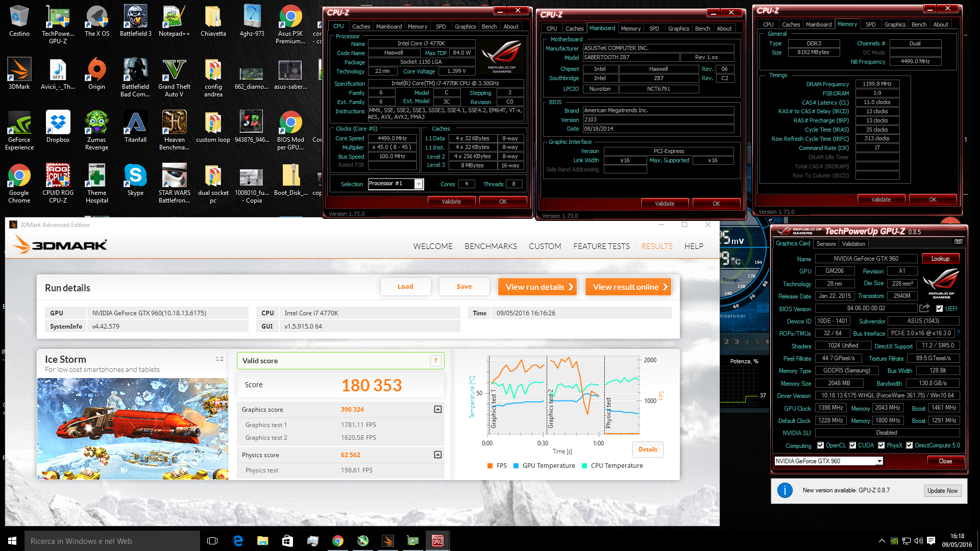
Task: Click Load button in Run details
Action: coord(405,287)
